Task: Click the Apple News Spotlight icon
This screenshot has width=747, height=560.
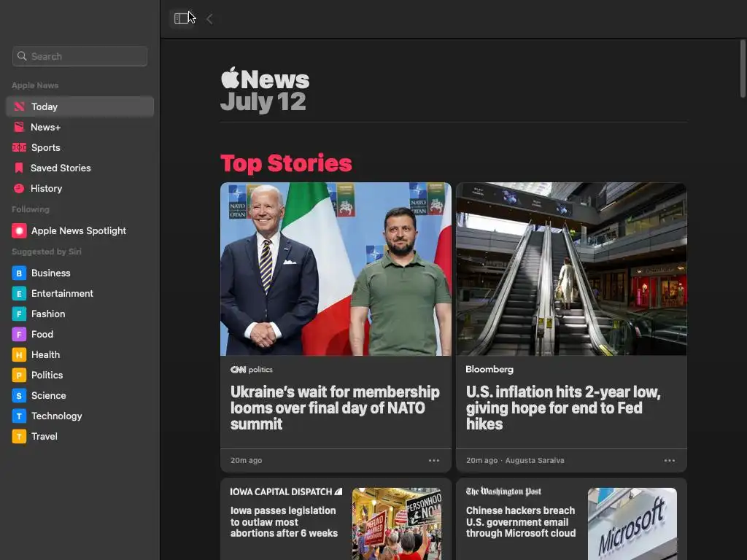Action: [x=19, y=231]
